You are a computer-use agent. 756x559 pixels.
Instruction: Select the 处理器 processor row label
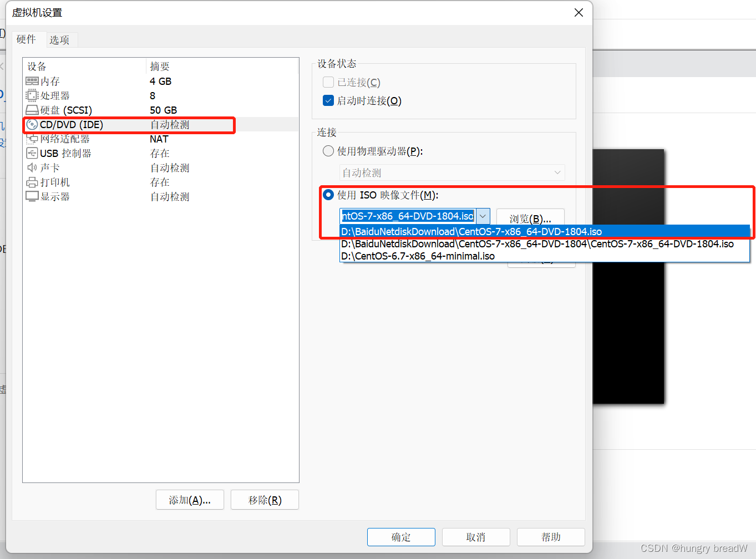click(x=55, y=95)
